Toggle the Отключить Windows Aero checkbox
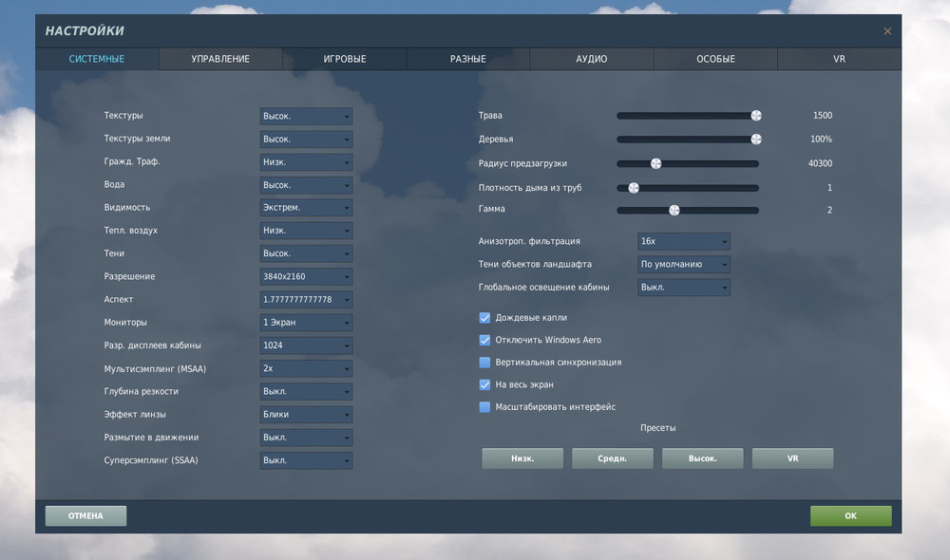 point(484,340)
